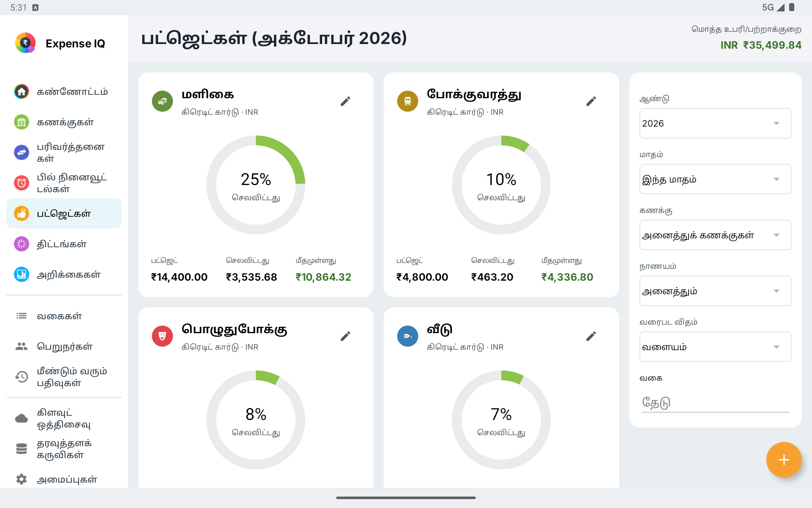
Task: Open the மாதம் இந்த மாதம் dropdown
Action: coord(715,179)
